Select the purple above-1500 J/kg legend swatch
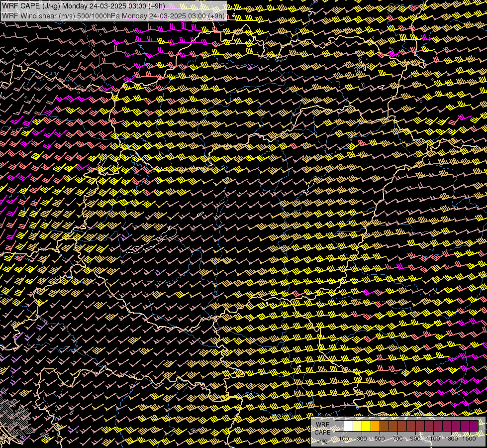The height and width of the screenshot is (448, 487). tap(474, 426)
